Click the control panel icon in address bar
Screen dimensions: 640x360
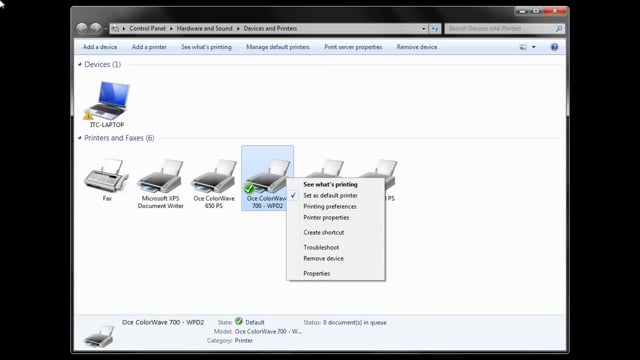pos(116,29)
